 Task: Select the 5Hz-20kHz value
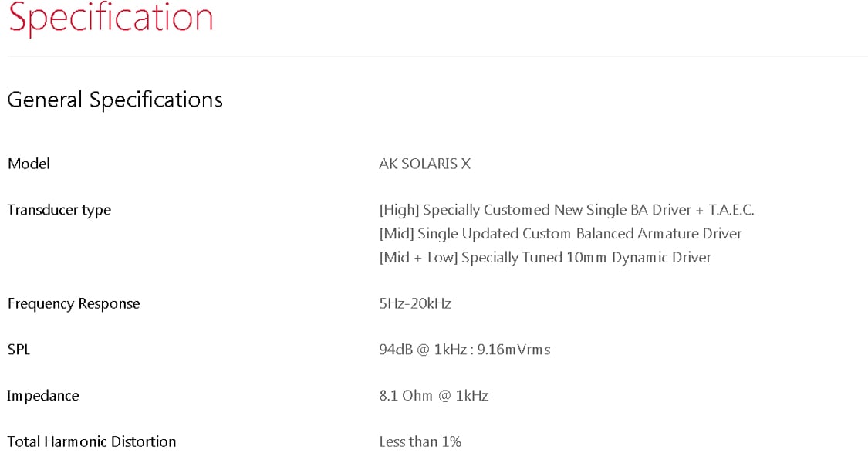[415, 304]
